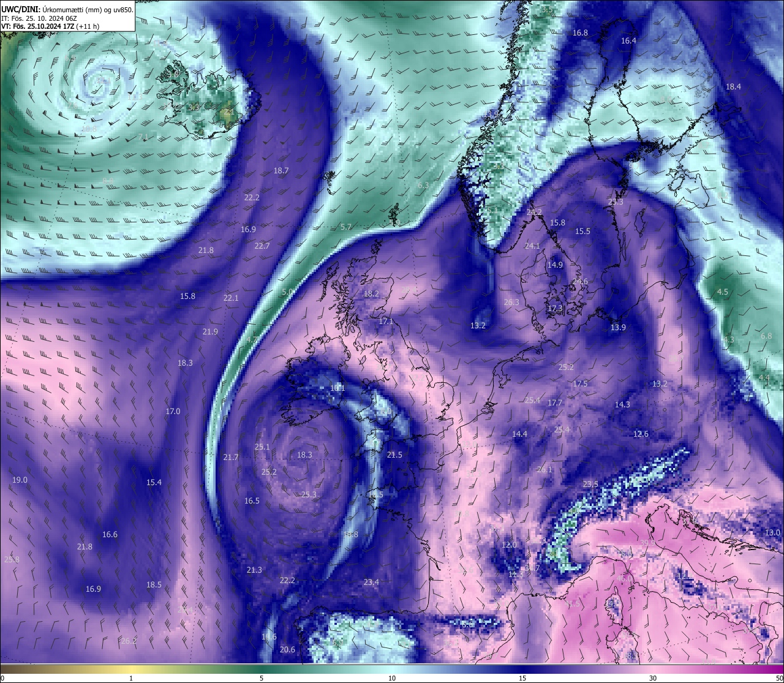This screenshot has height=683, width=784.
Task: Click the 'UWC/DINI: Úrkomumætti (mm) og uv850.' title
Action: pyautogui.click(x=67, y=10)
